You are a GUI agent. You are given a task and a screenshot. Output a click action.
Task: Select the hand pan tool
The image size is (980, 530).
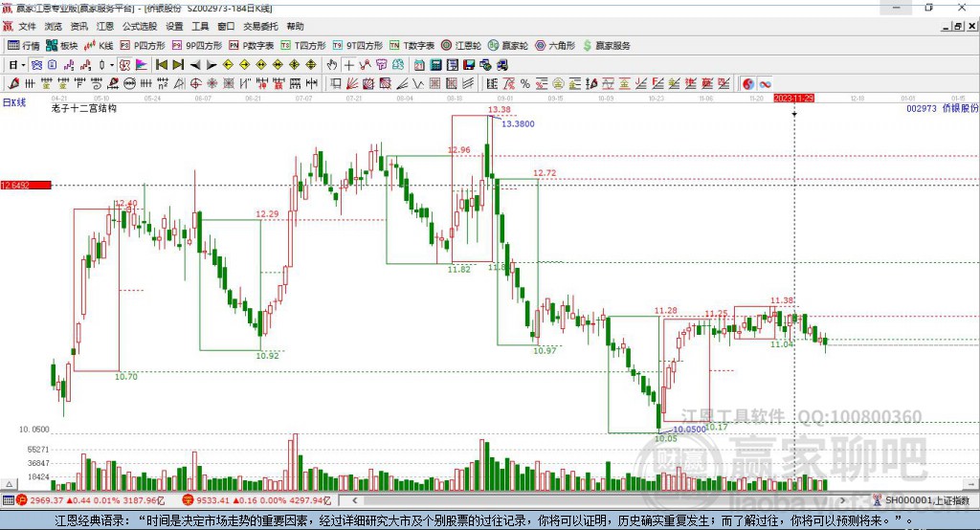click(x=332, y=65)
